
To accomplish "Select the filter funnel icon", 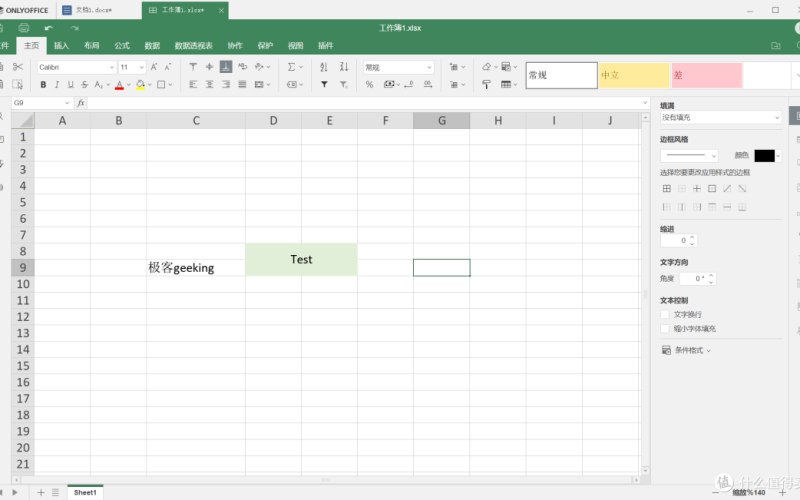I will click(324, 85).
